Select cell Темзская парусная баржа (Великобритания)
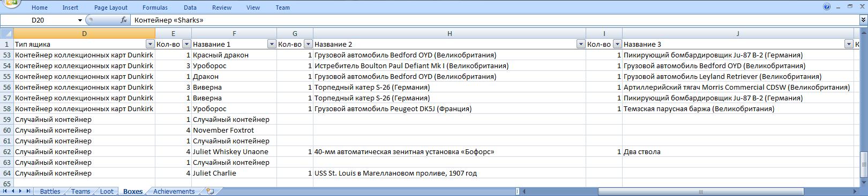 [x=738, y=108]
